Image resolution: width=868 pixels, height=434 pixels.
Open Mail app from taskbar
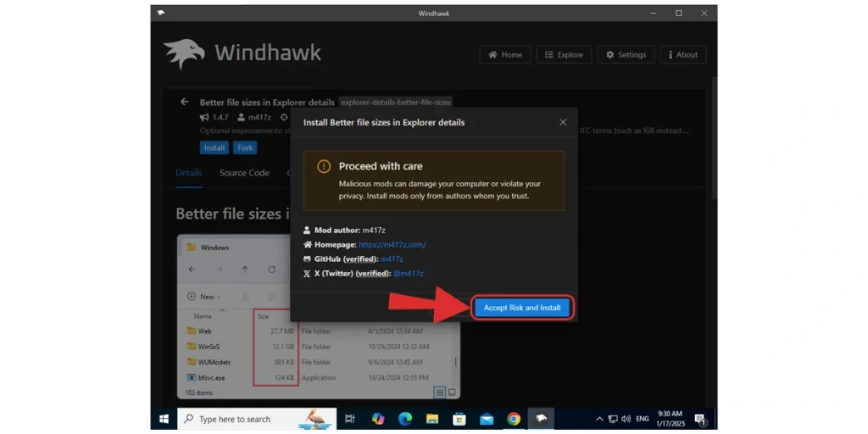tap(487, 419)
